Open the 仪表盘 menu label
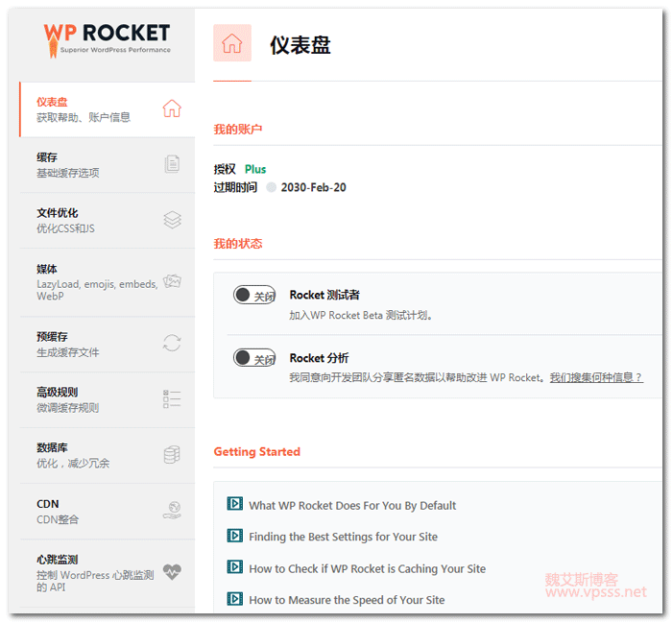The height and width of the screenshot is (623, 672). click(52, 102)
